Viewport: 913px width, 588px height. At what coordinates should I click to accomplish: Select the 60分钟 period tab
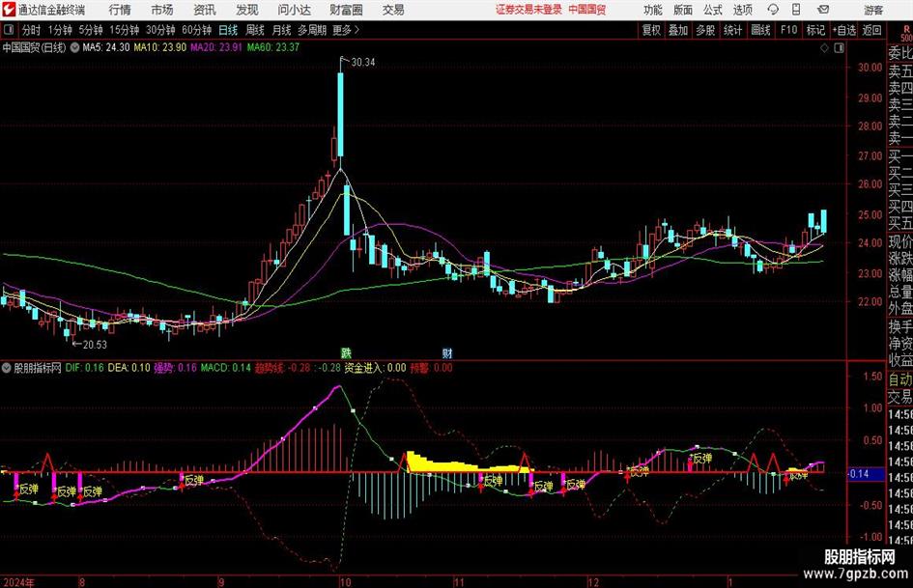tap(197, 30)
